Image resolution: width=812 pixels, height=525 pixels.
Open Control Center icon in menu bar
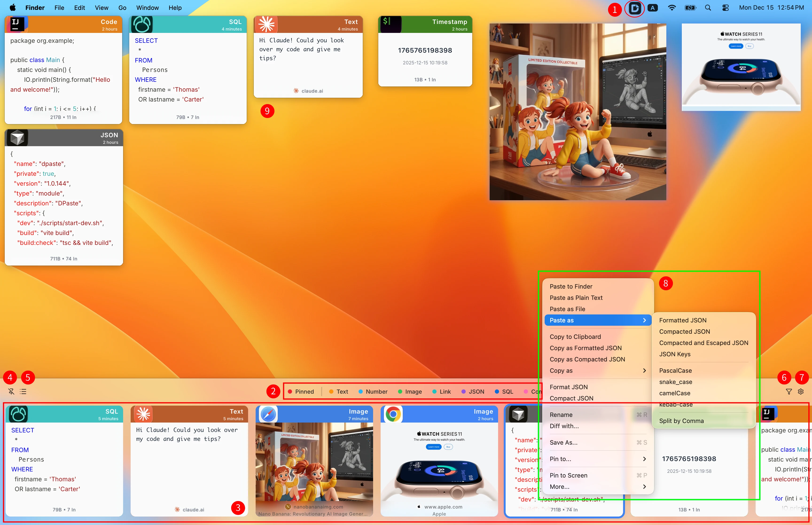click(725, 8)
